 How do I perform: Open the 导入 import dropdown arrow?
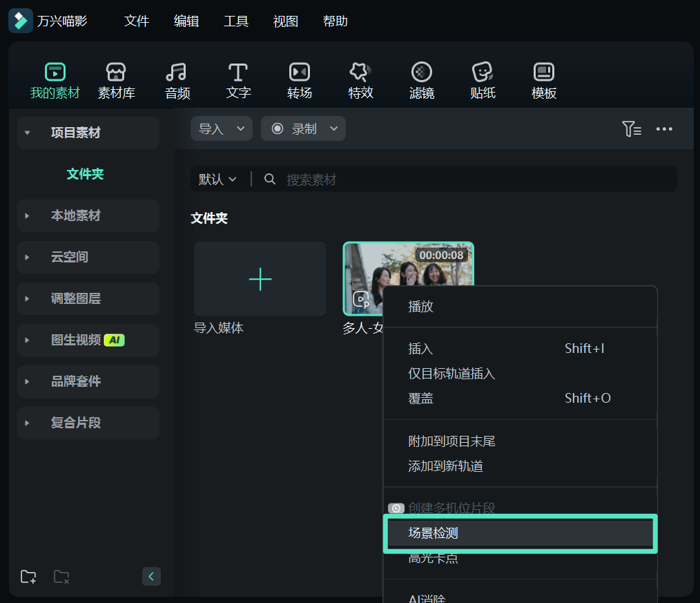coord(240,128)
